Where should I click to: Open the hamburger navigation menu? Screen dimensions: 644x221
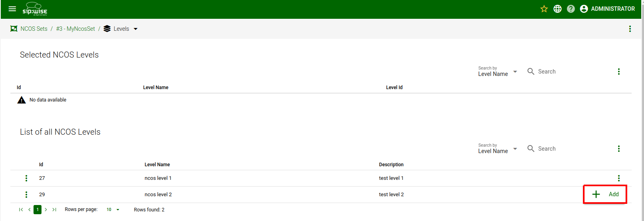tap(12, 9)
